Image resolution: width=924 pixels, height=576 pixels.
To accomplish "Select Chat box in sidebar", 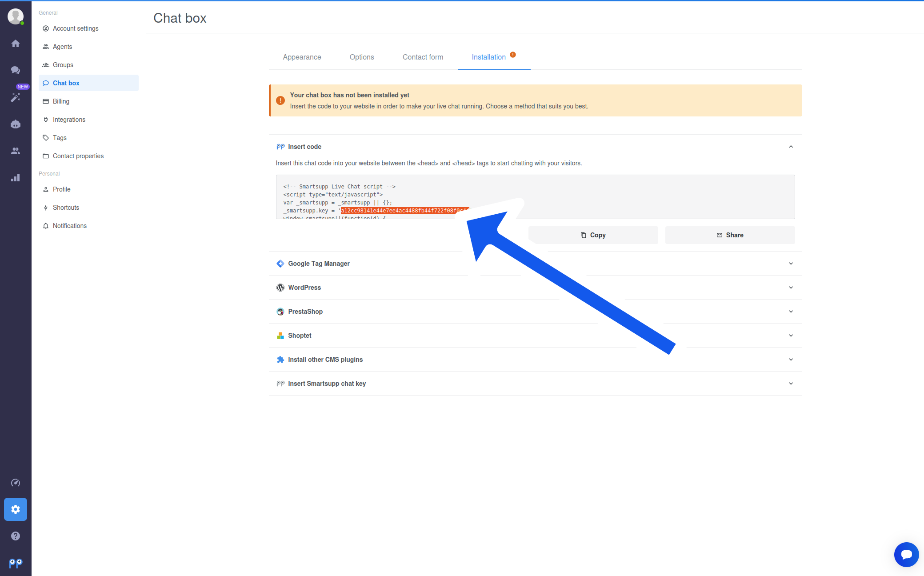I will tap(88, 83).
